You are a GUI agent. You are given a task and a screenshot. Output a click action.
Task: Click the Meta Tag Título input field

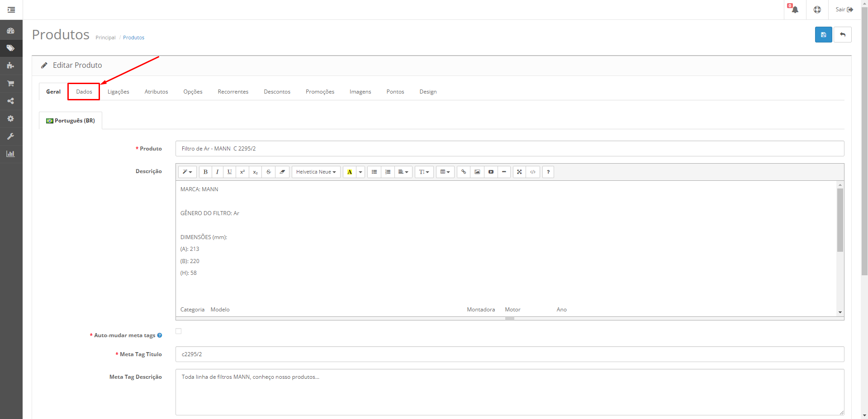510,354
